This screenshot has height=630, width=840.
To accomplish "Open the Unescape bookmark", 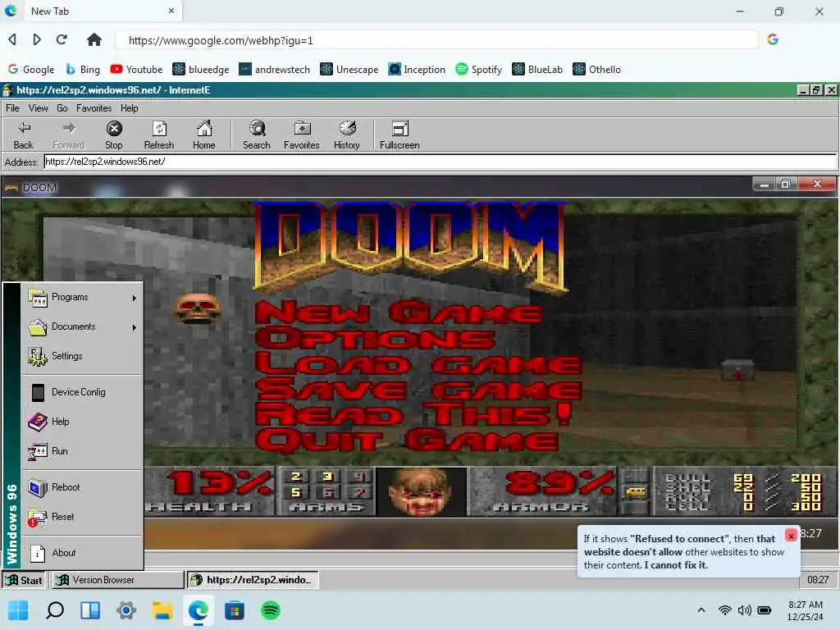I will coord(349,70).
